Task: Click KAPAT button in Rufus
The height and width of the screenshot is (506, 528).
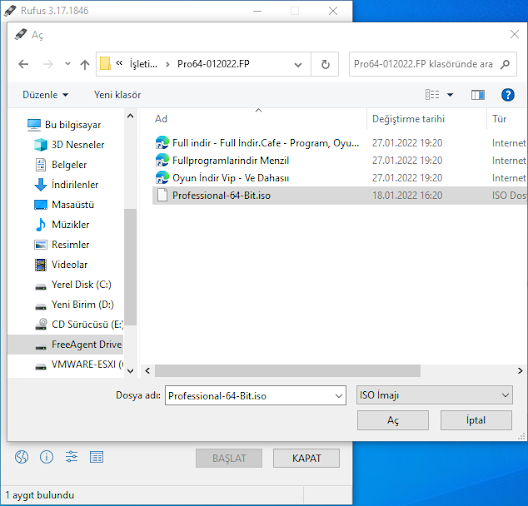Action: pyautogui.click(x=306, y=458)
